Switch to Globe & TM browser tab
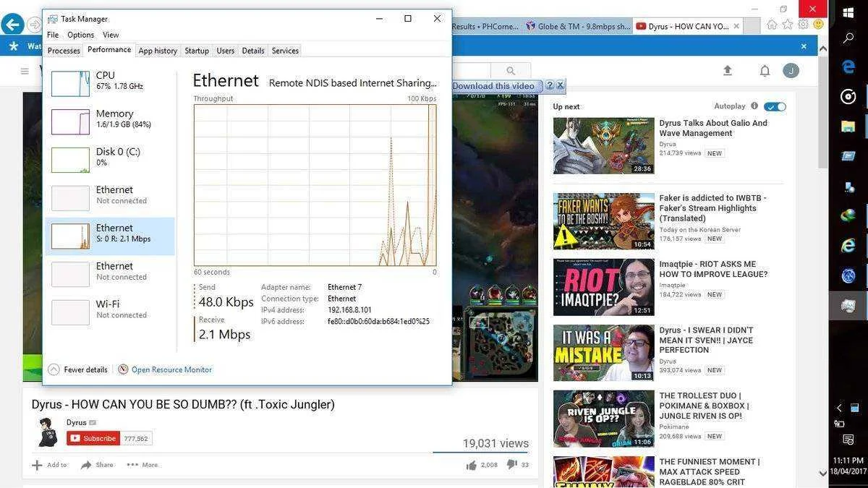The width and height of the screenshot is (868, 488). pyautogui.click(x=578, y=26)
